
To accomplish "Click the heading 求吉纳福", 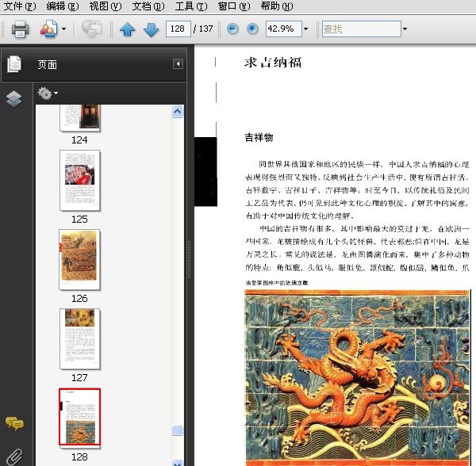I will pyautogui.click(x=273, y=63).
